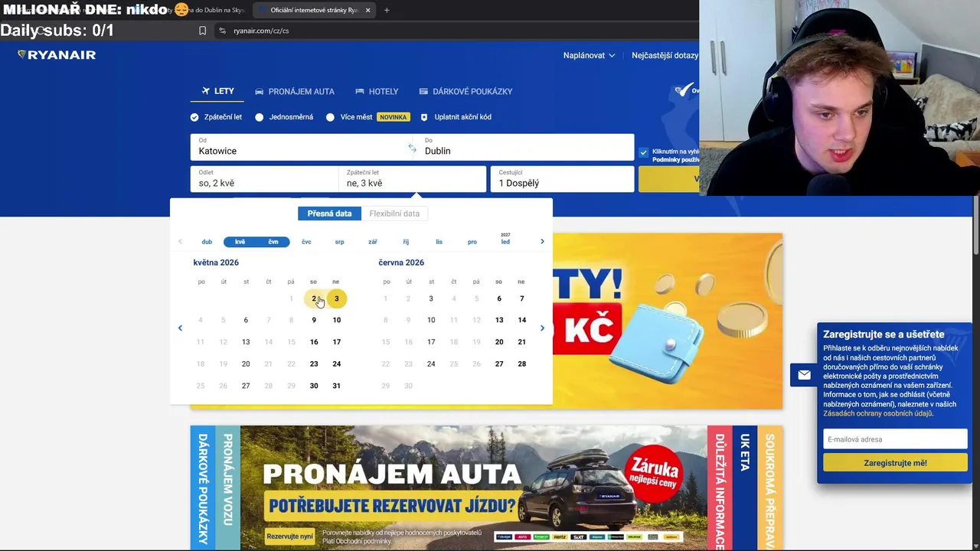Open the Zpáteční let date field
The width and height of the screenshot is (980, 551).
[412, 179]
